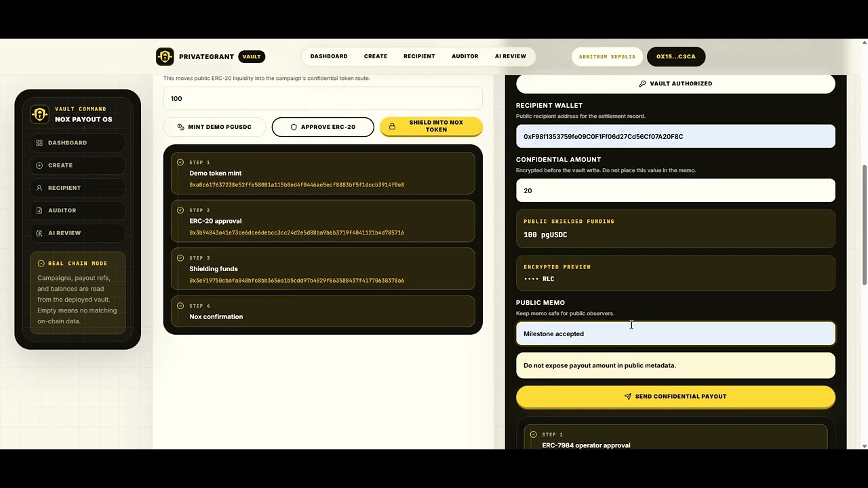The height and width of the screenshot is (488, 868).
Task: Click the ERC-7984 operator approval check icon
Action: click(x=533, y=434)
